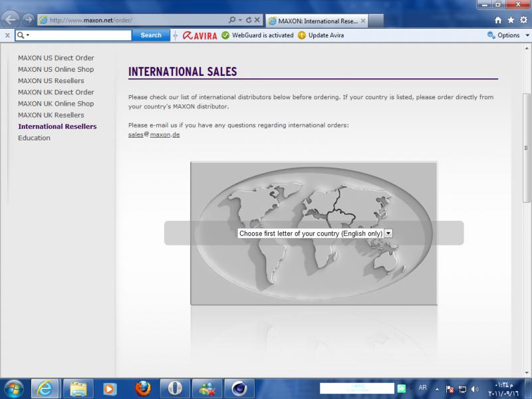
Task: Open Windows Live Messenger taskbar icon
Action: (207, 389)
